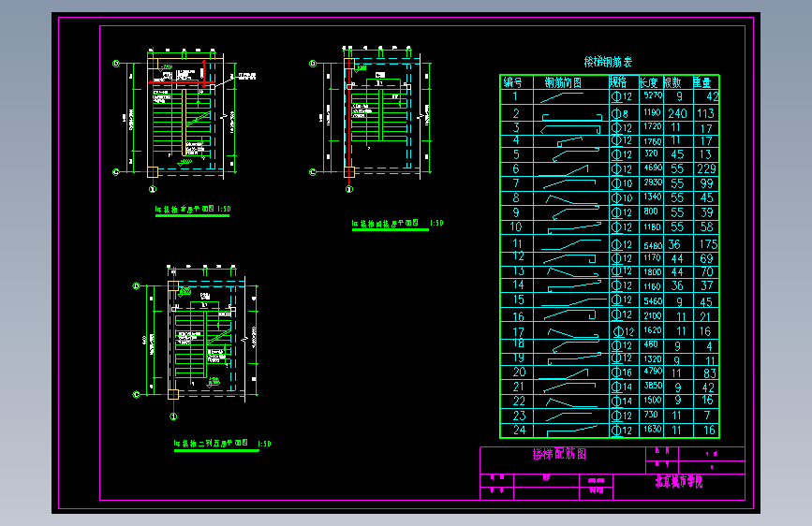Click the length value 5460 in row 15
Screen dimensions: 812x526
pos(653,300)
